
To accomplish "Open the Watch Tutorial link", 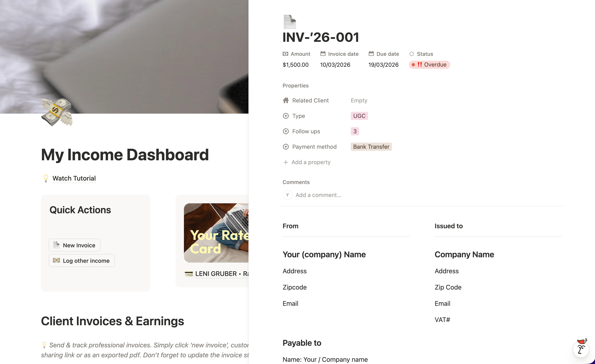I will pos(74,178).
